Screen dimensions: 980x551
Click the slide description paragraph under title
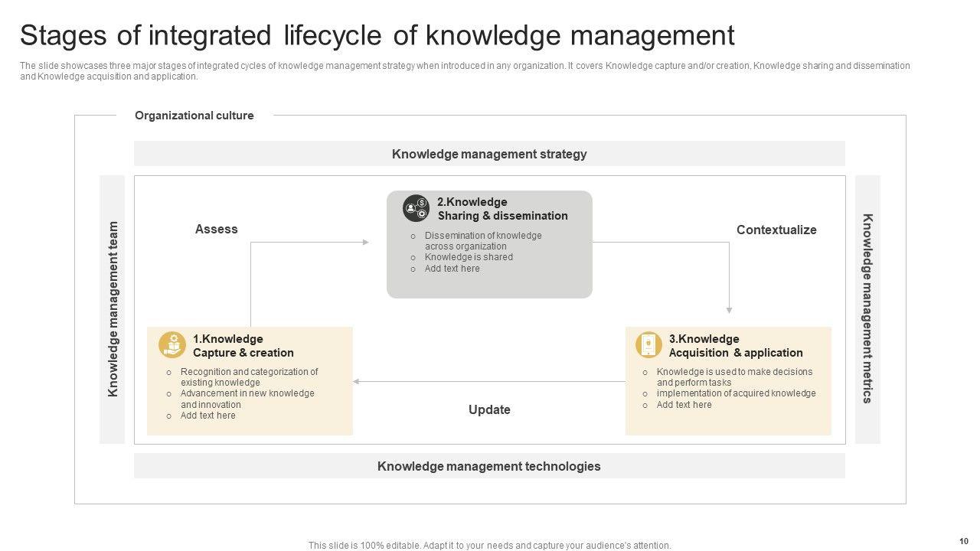pyautogui.click(x=465, y=71)
